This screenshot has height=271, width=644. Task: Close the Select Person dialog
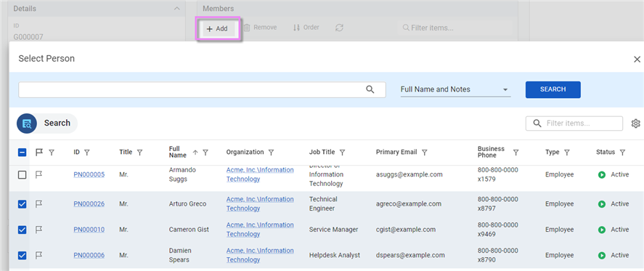pos(637,60)
